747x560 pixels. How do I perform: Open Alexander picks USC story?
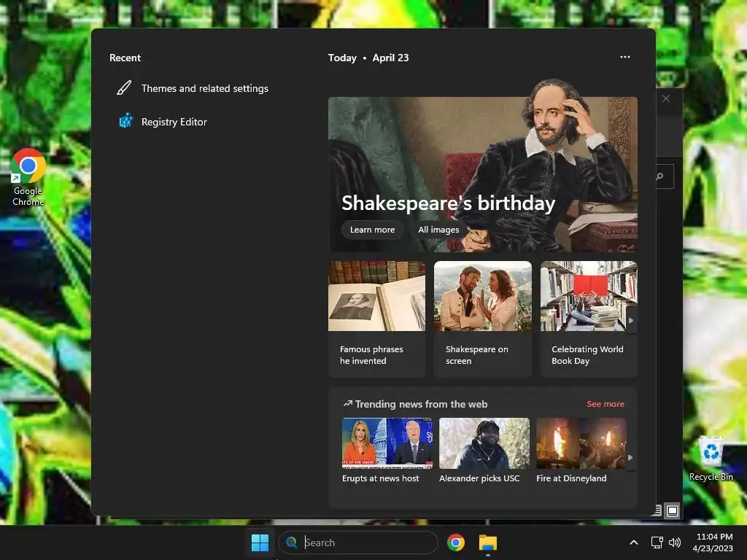484,451
